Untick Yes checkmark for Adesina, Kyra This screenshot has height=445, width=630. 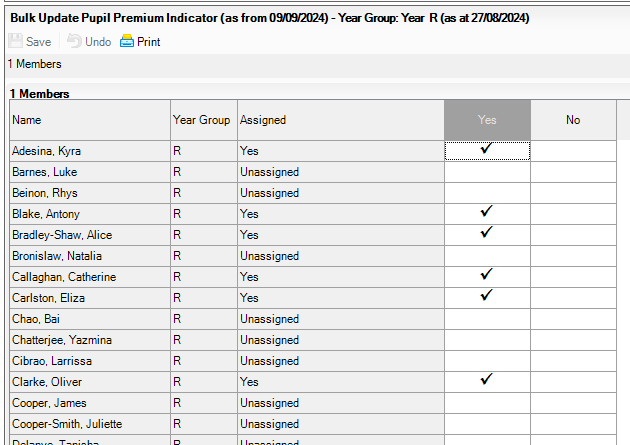[x=487, y=150]
